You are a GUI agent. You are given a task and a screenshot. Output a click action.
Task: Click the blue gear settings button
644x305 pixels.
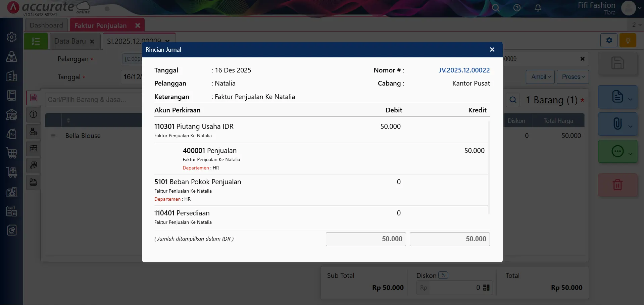pos(609,41)
